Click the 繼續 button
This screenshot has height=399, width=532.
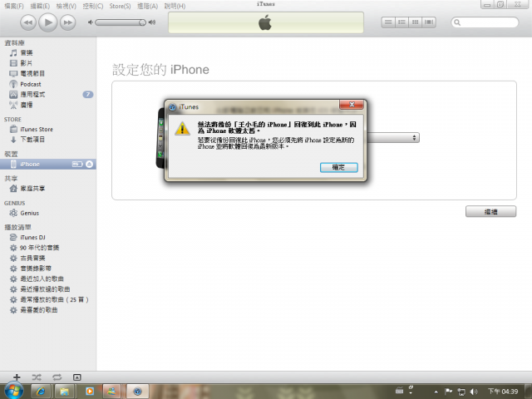point(490,212)
